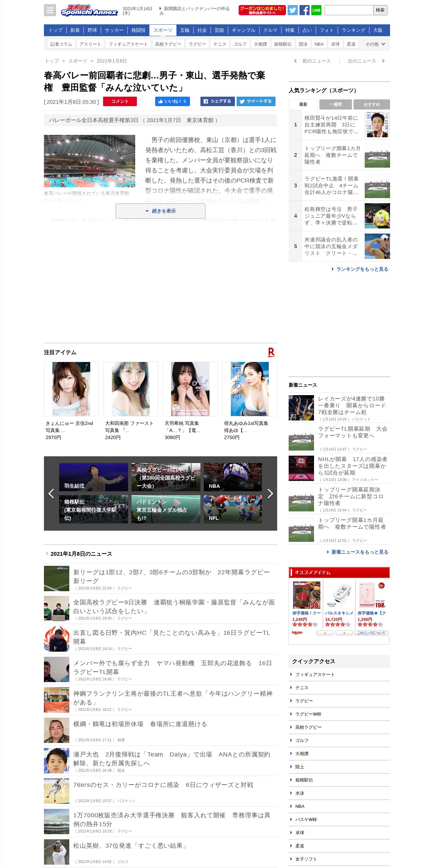
Task: Open the フィギュアスケート subnav item
Action: [x=128, y=44]
